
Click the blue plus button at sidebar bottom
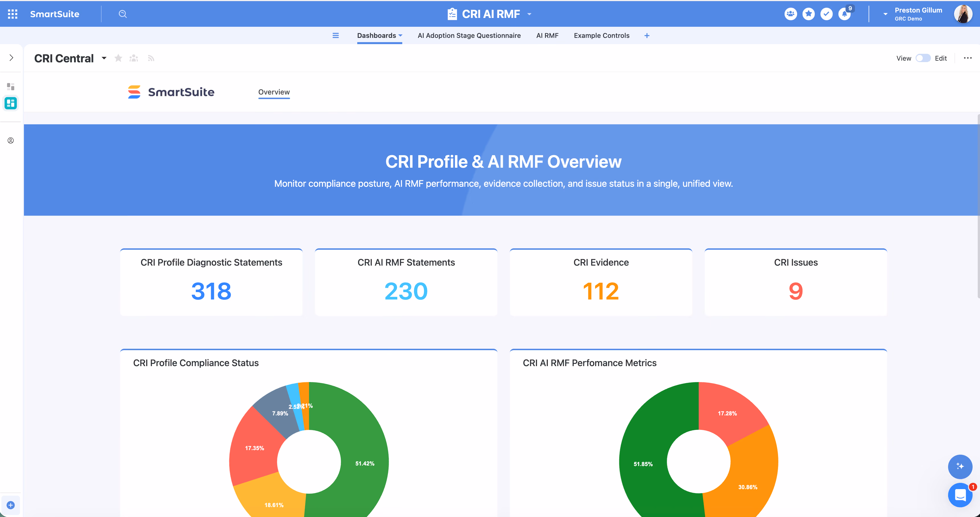coord(11,505)
